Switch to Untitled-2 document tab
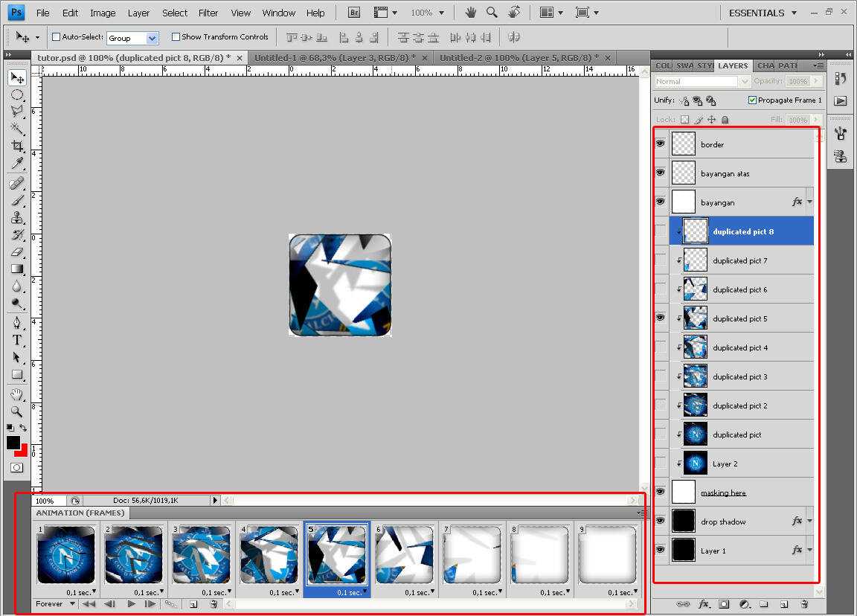 [x=519, y=57]
